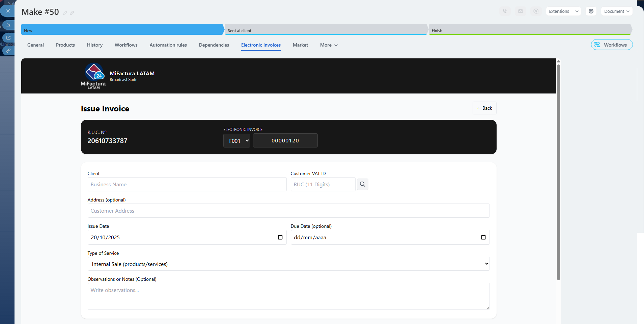Expand the Document dropdown menu
This screenshot has height=324, width=644.
(616, 11)
